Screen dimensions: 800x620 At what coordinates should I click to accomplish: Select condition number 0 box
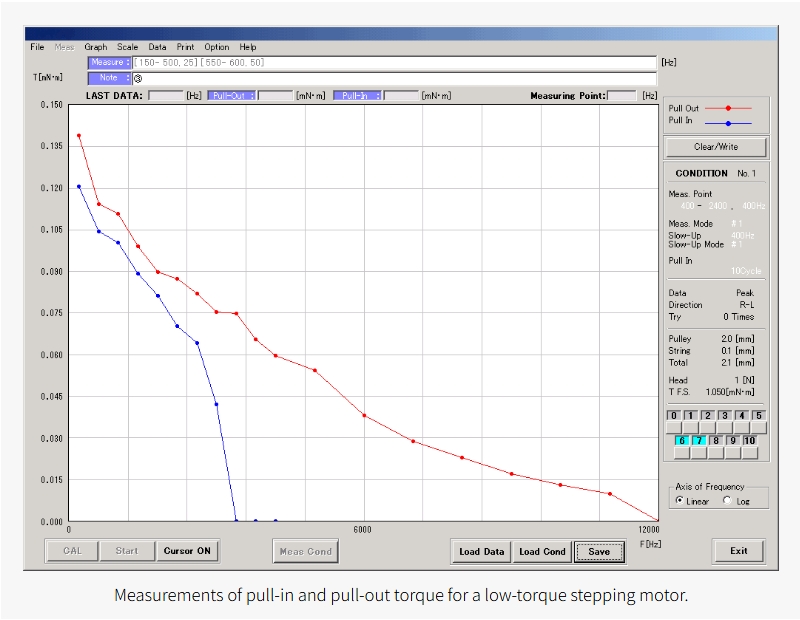click(x=673, y=415)
